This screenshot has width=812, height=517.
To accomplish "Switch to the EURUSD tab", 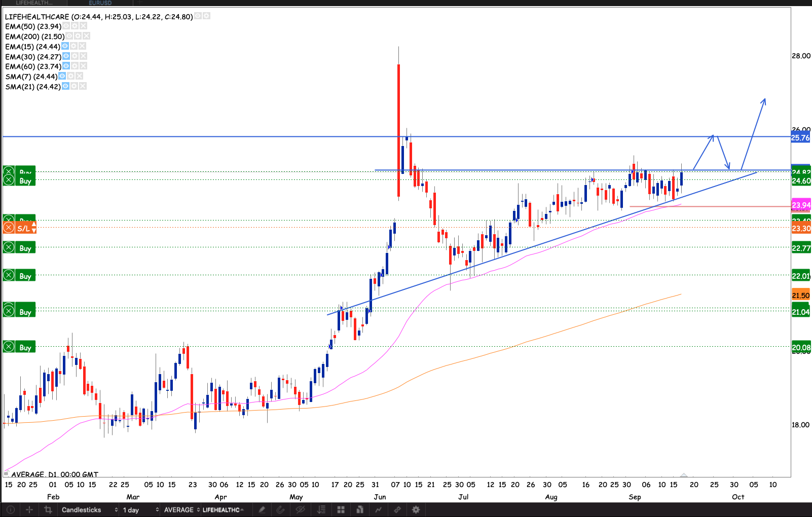I will coord(100,3).
